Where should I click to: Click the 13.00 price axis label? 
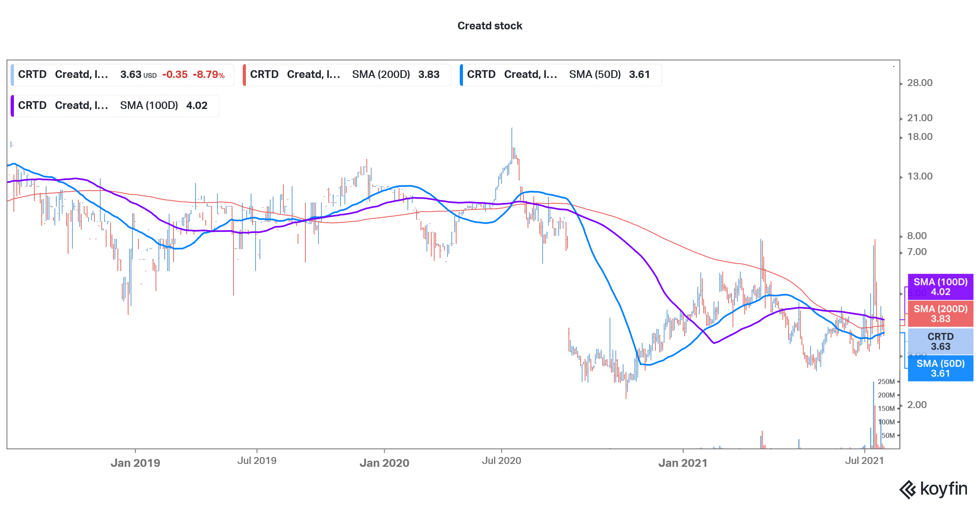[x=920, y=176]
